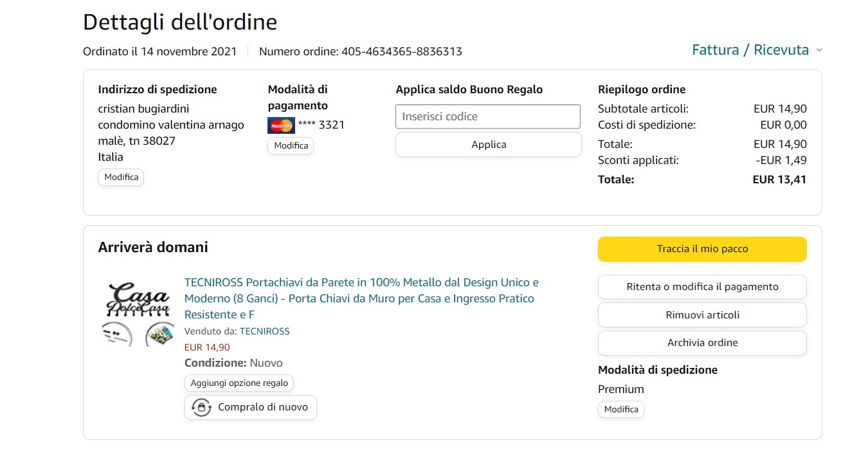Click the Totale EUR 13,41 value

pyautogui.click(x=779, y=179)
